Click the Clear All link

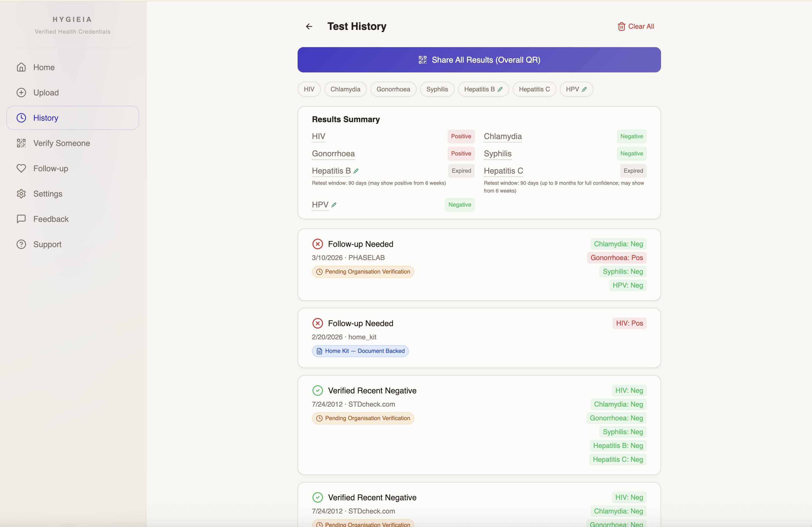[x=641, y=26]
